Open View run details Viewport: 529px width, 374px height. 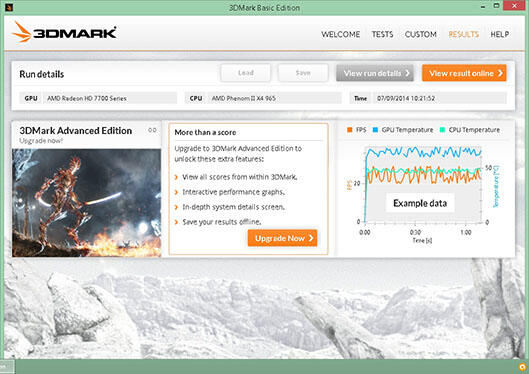click(x=375, y=73)
